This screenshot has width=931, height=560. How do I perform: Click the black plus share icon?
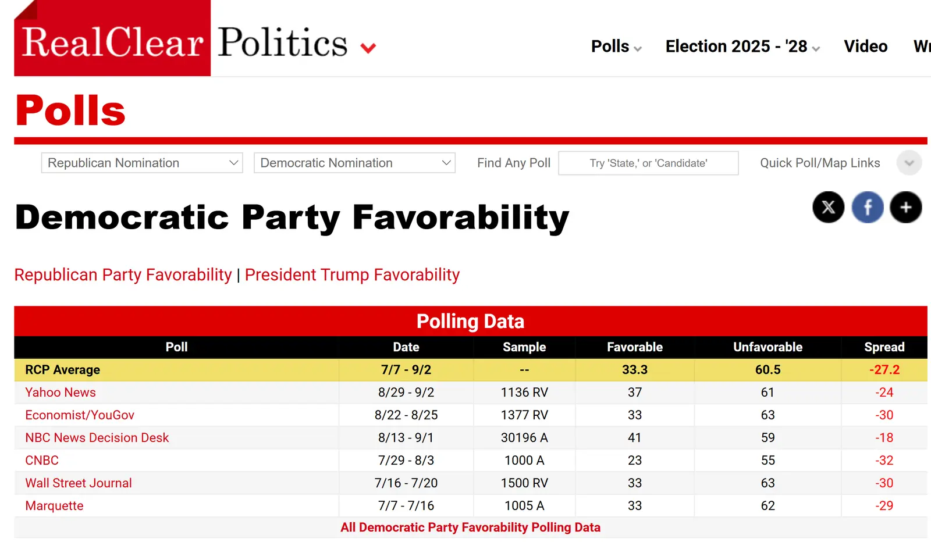pyautogui.click(x=905, y=207)
